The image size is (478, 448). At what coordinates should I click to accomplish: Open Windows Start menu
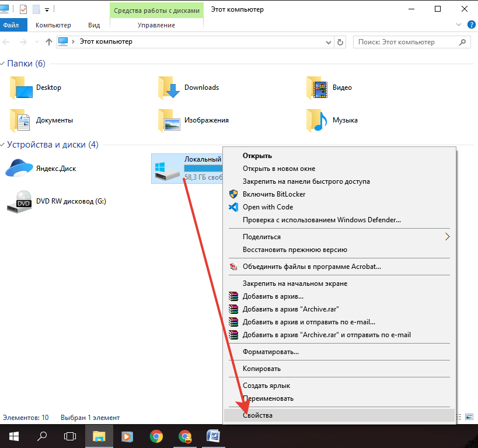tap(14, 436)
